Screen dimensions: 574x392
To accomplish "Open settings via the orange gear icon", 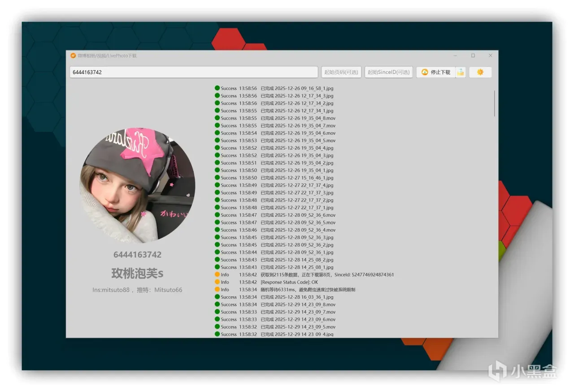I will pos(480,72).
